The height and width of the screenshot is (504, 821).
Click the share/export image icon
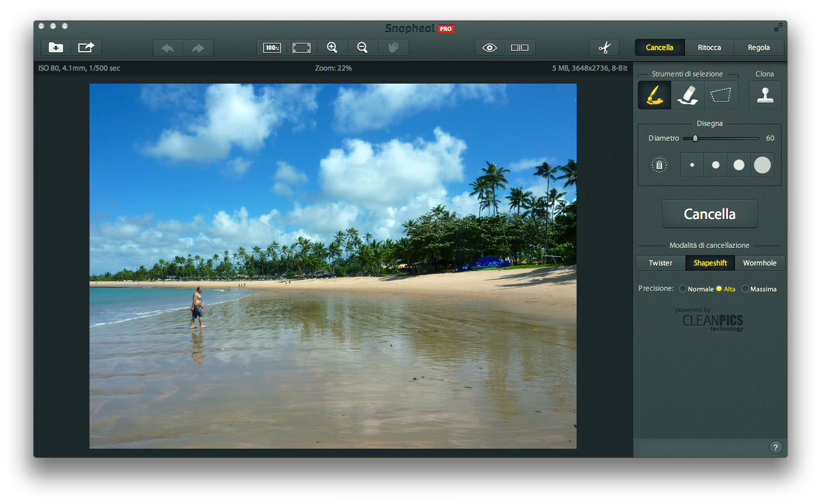(86, 48)
